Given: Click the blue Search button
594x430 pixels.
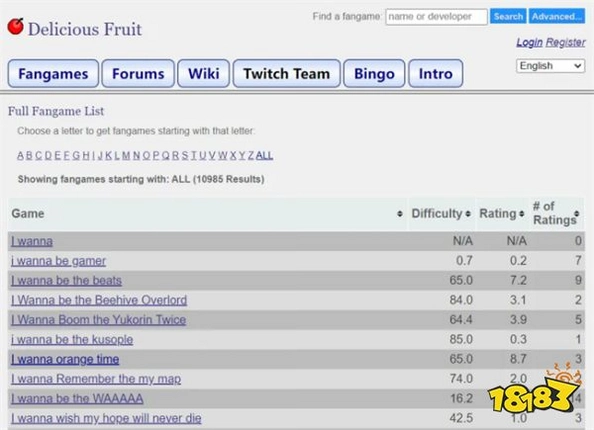Looking at the screenshot, I should (508, 17).
